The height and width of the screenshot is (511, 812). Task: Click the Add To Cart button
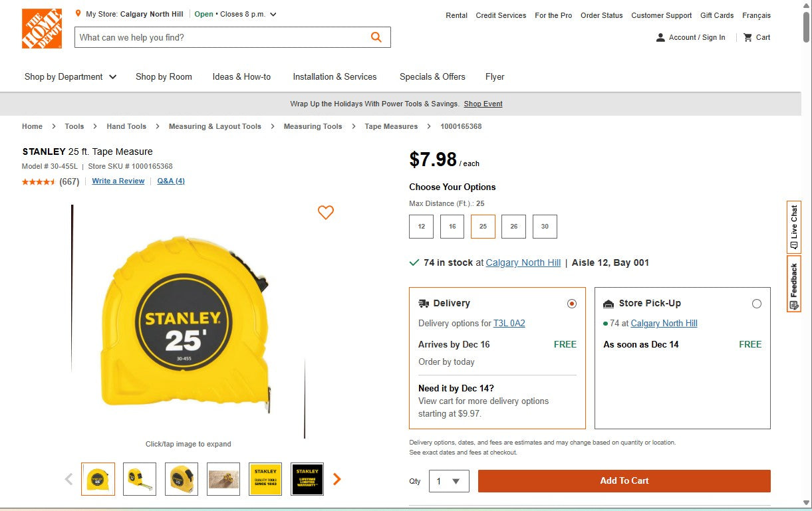[624, 480]
